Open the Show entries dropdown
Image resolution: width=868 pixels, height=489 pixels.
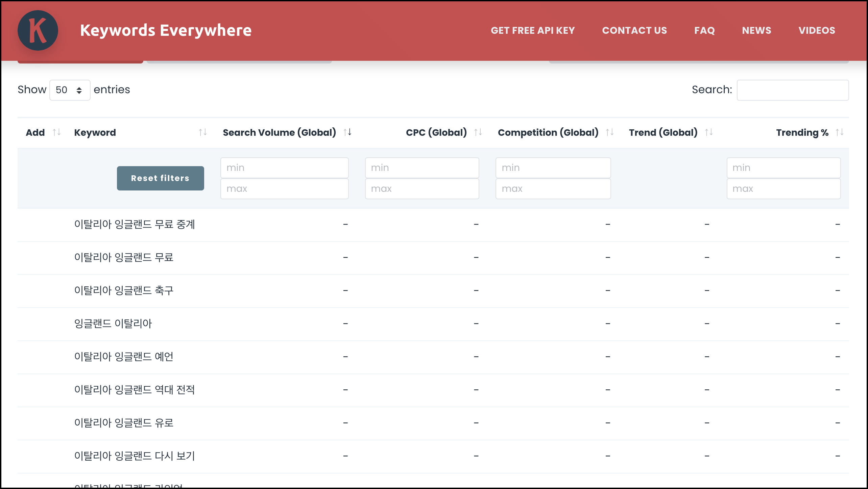point(70,90)
